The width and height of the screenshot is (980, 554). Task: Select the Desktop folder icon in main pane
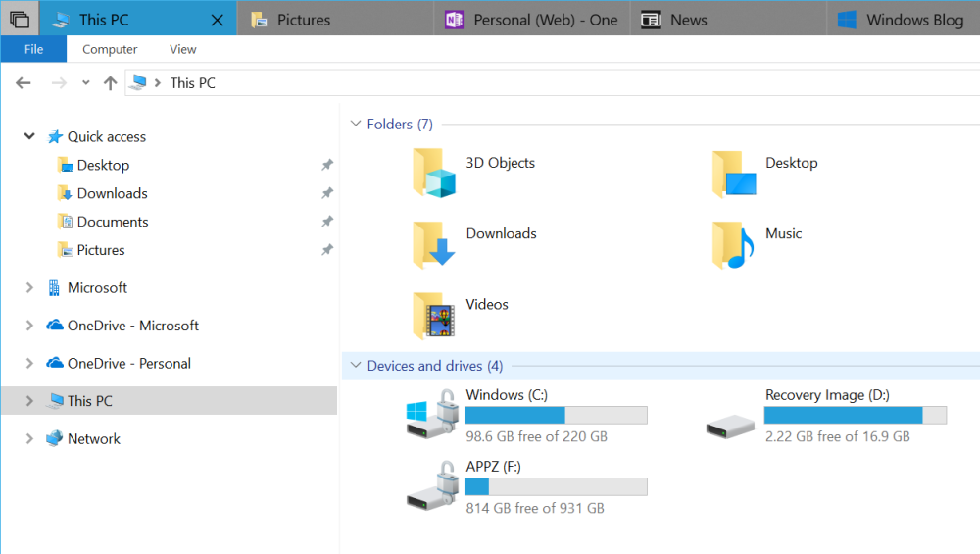point(734,174)
